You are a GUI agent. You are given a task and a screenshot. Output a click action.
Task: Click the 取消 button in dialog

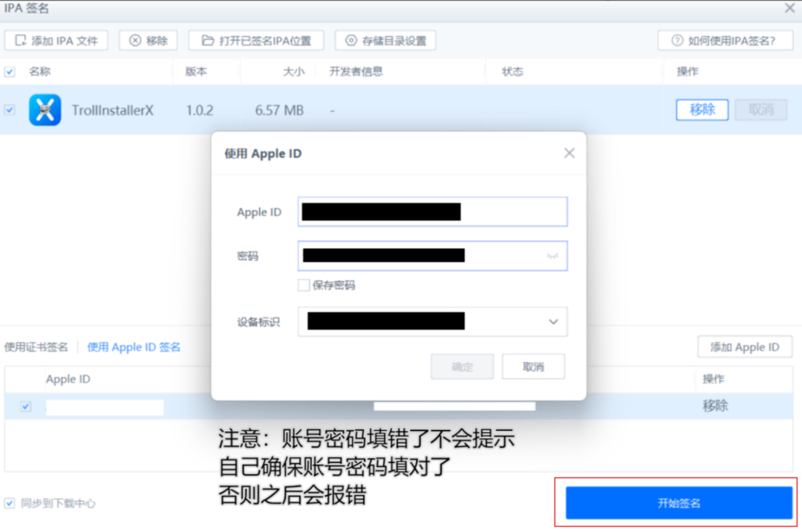pyautogui.click(x=533, y=367)
